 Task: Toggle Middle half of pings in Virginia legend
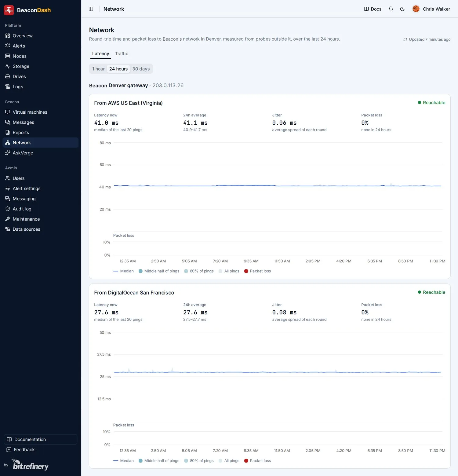click(x=159, y=271)
